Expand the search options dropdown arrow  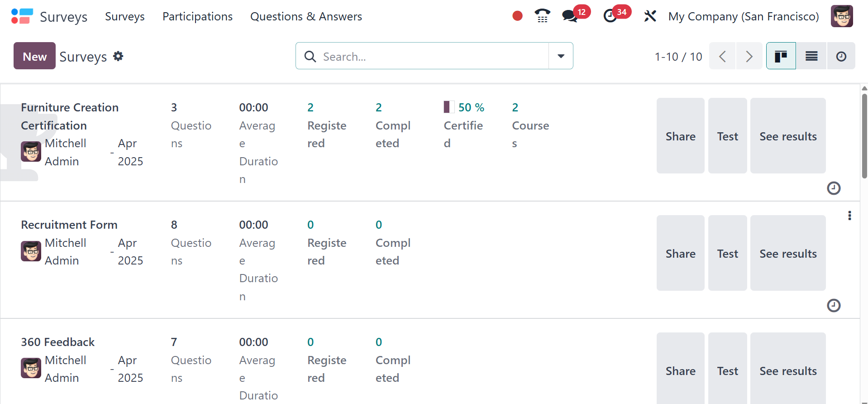coord(561,56)
